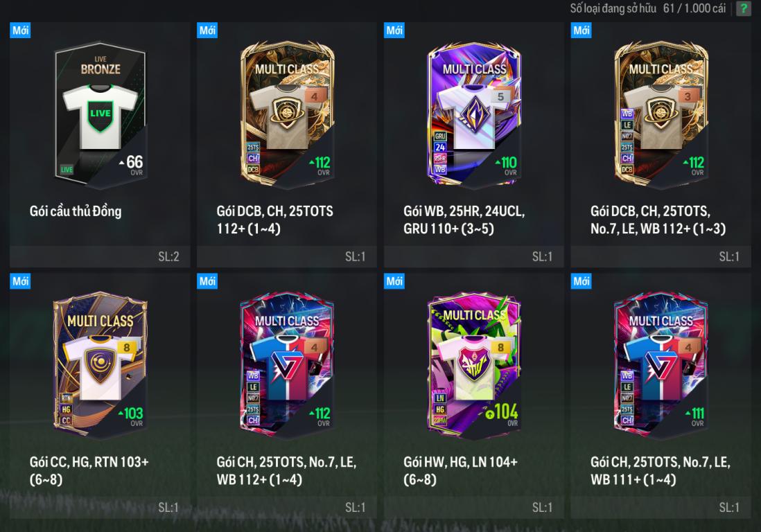Select the Gói CH, 25TOTS, No.7, LE, WB 112+ label
The height and width of the screenshot is (532, 761).
[286, 470]
